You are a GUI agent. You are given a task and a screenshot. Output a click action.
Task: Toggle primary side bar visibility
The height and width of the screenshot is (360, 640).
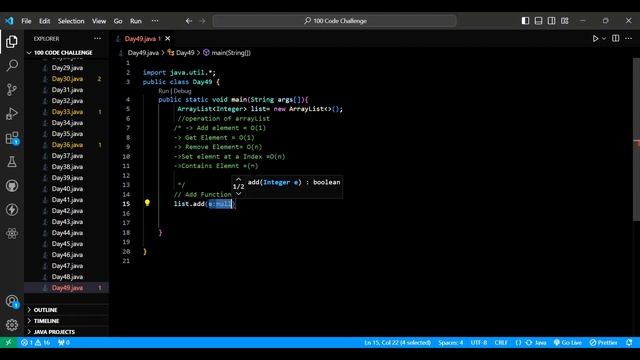tap(525, 21)
